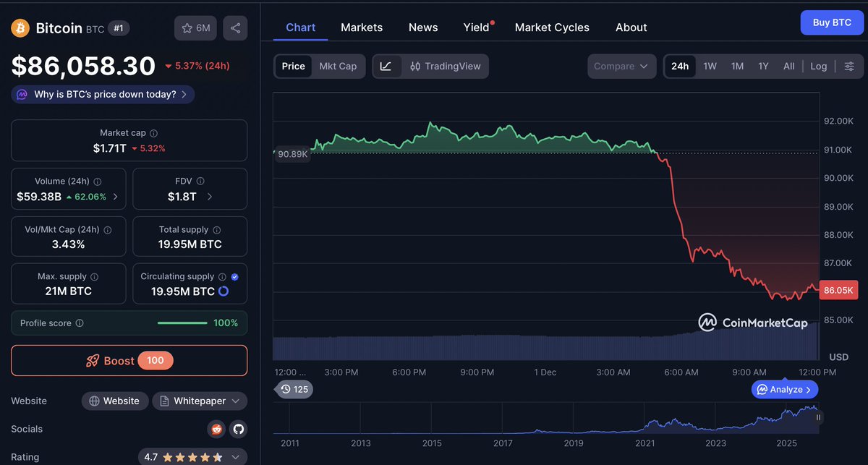Click the verified badge beside Circulating supply
The height and width of the screenshot is (465, 868).
pyautogui.click(x=234, y=277)
